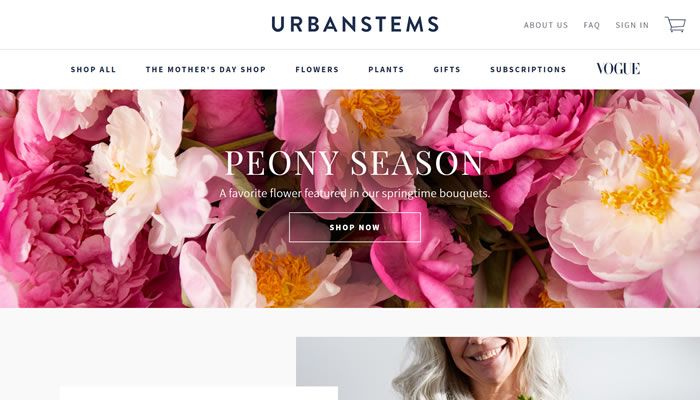Click the UrbanStems logo
The height and width of the screenshot is (400, 700).
(355, 24)
